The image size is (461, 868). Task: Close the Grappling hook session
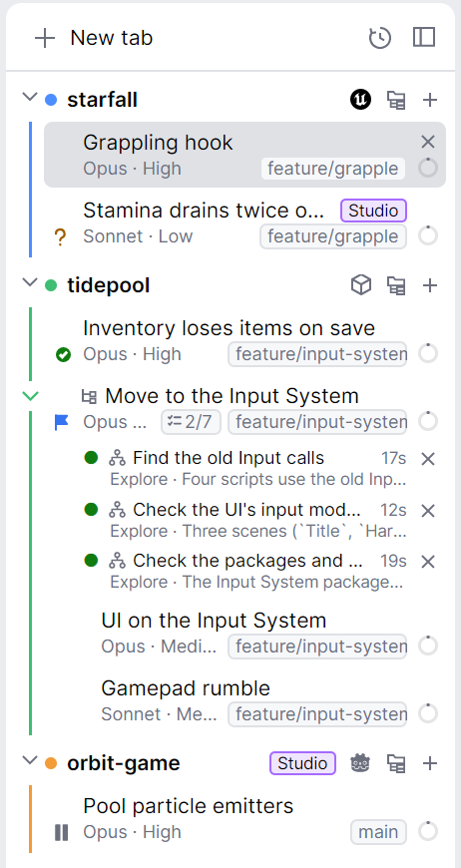click(428, 143)
